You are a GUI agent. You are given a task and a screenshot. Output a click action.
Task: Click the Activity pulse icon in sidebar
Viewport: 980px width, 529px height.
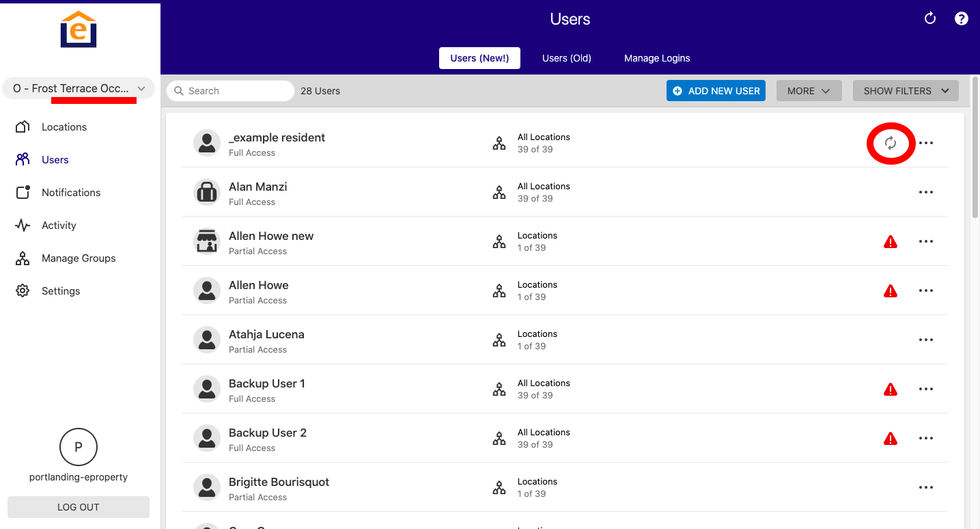click(x=23, y=225)
